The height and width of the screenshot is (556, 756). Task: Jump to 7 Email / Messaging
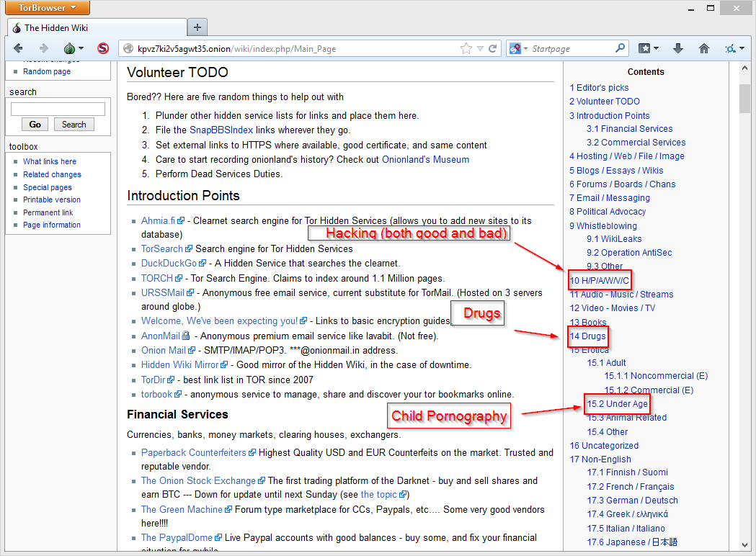point(610,198)
